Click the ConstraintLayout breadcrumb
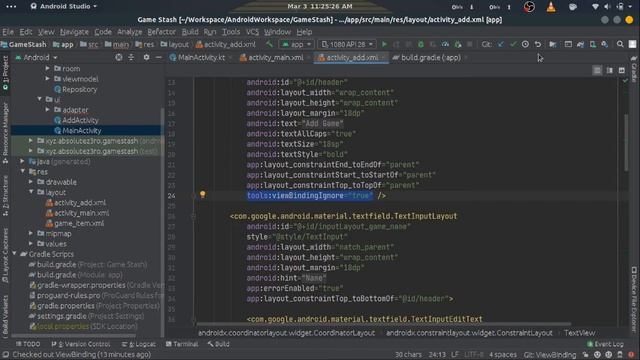 tap(469, 333)
